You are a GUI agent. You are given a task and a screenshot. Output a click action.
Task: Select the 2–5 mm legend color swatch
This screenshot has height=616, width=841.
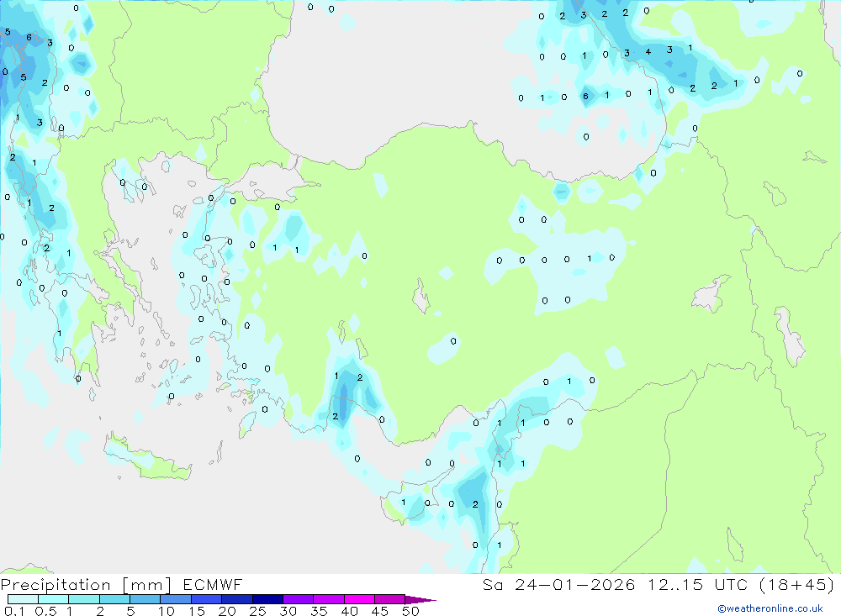(114, 599)
